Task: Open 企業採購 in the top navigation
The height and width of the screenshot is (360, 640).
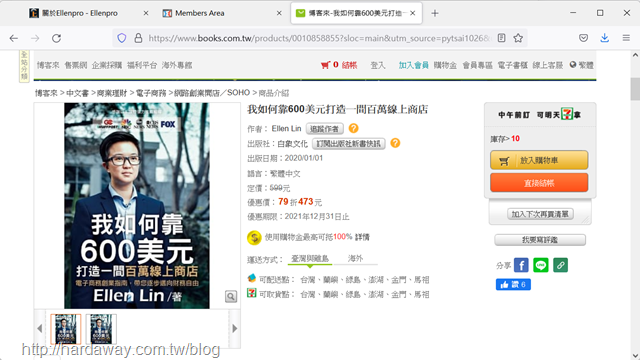Action: tap(107, 65)
